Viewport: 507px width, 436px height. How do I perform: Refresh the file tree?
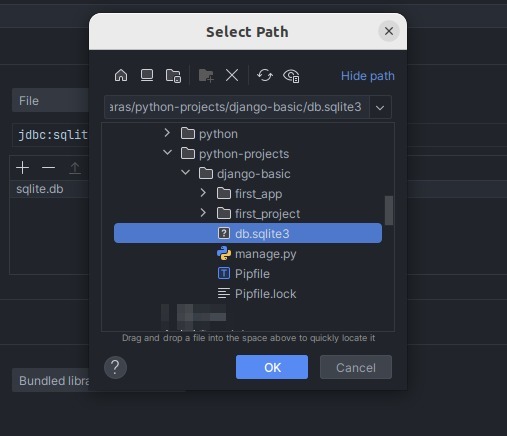[x=265, y=75]
